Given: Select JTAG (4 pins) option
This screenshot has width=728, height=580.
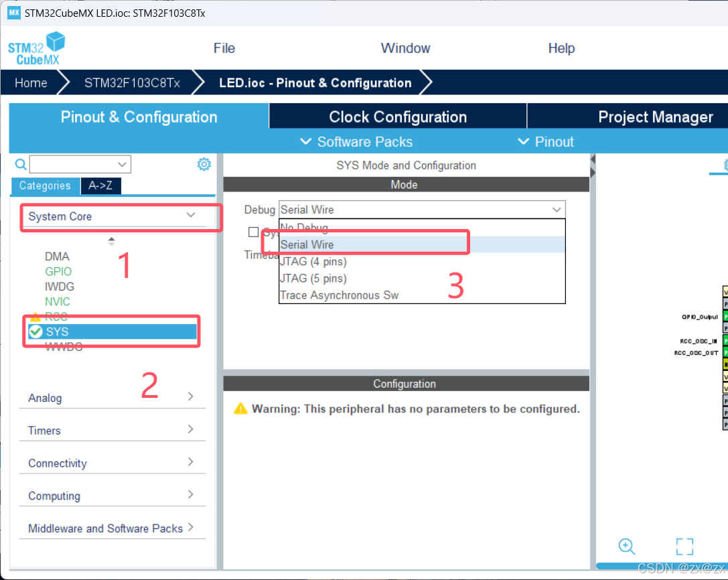Looking at the screenshot, I should pyautogui.click(x=421, y=261).
